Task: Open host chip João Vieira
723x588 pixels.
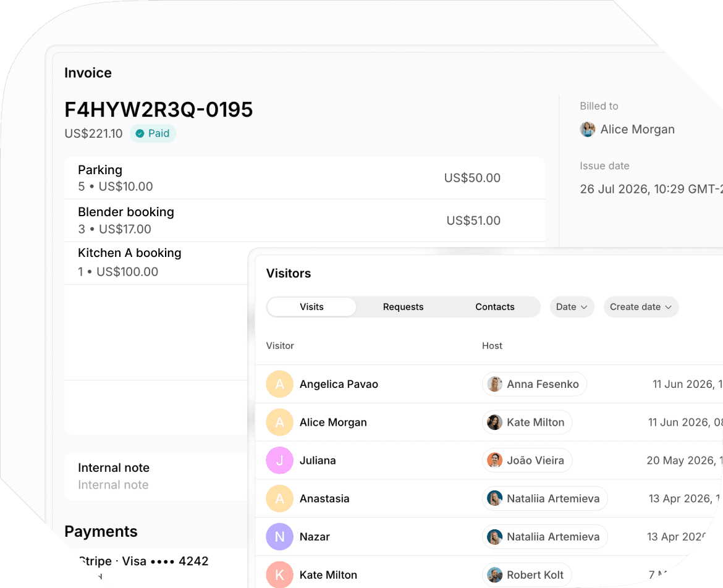Action: click(x=527, y=460)
